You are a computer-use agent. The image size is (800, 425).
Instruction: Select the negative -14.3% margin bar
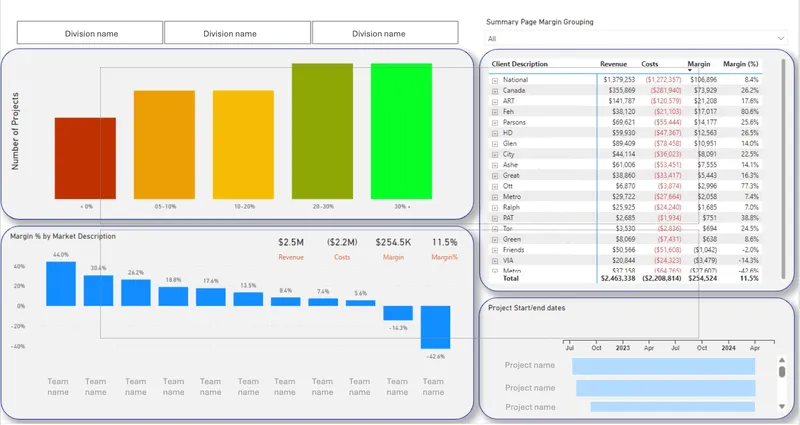[398, 313]
